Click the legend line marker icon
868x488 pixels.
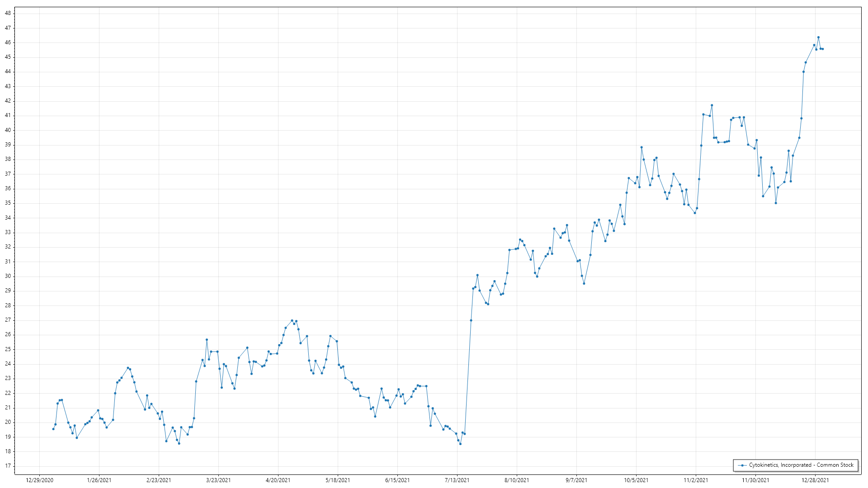[x=742, y=465]
